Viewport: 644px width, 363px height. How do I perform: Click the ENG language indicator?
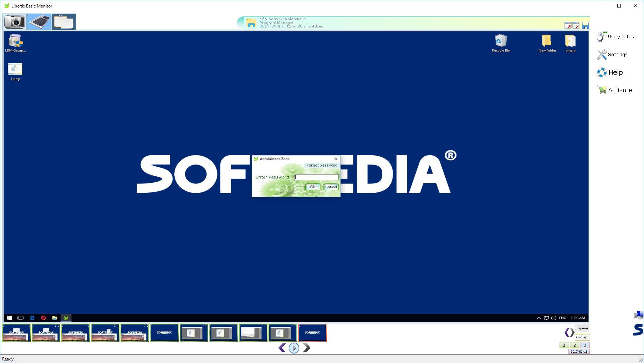pos(563,318)
